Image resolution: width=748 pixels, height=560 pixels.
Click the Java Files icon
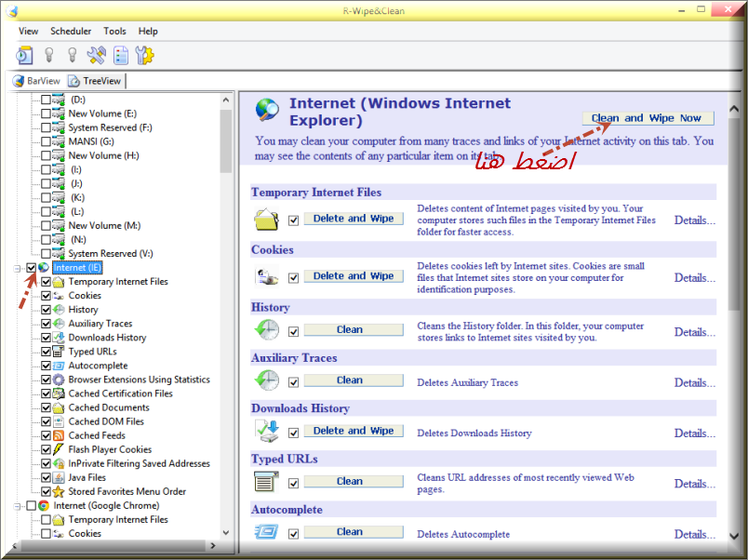click(59, 477)
